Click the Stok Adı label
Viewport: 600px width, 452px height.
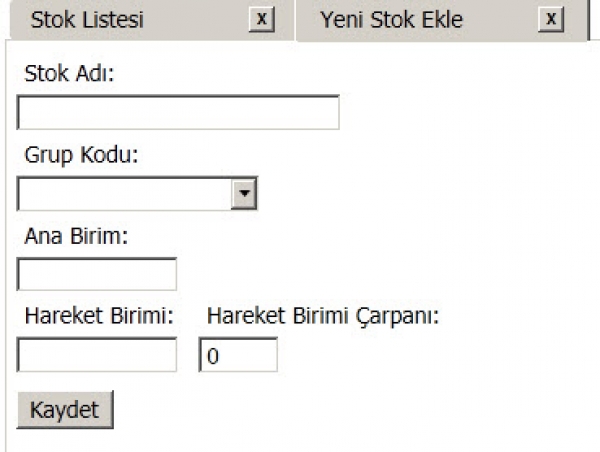pyautogui.click(x=69, y=73)
